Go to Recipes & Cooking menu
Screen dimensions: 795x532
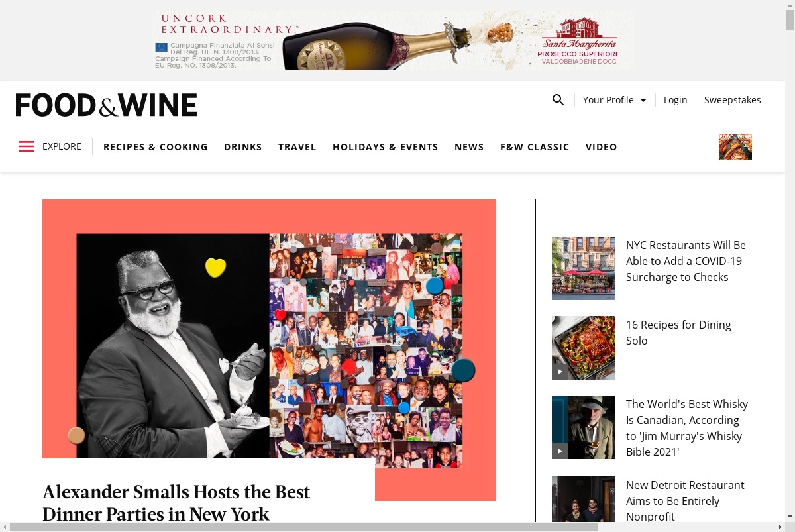(156, 147)
